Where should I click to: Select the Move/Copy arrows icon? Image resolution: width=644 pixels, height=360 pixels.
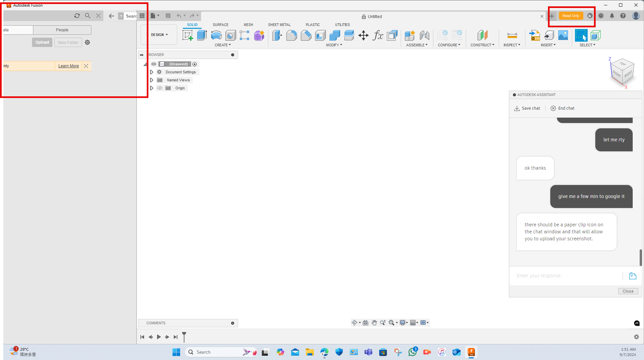click(x=363, y=35)
